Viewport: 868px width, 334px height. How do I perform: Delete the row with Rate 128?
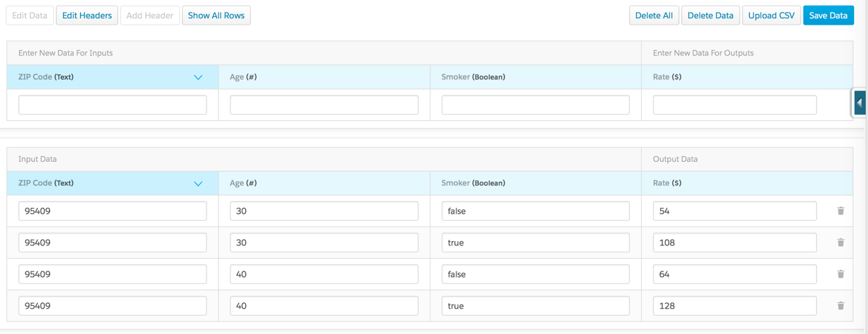click(x=841, y=306)
